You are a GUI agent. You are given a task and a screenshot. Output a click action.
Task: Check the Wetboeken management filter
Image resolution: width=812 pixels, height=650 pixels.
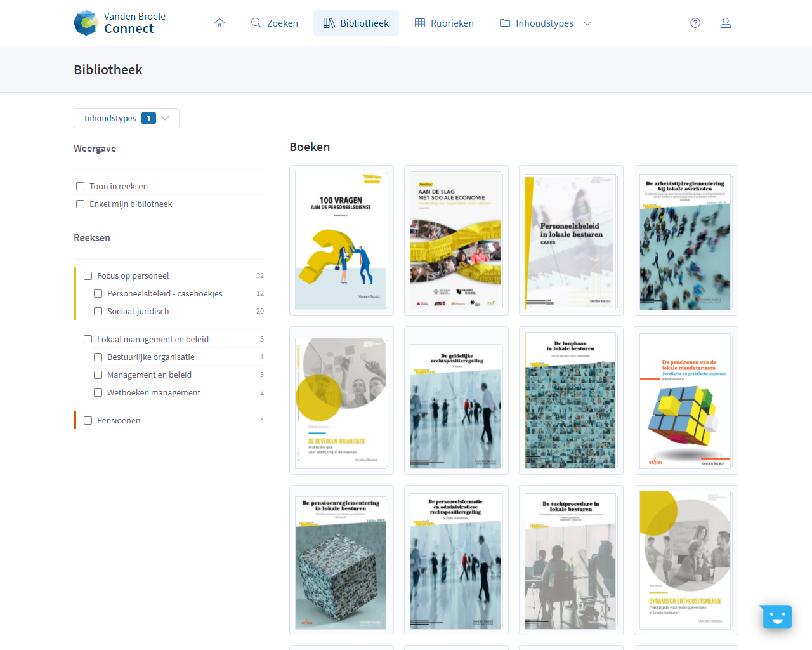pos(98,392)
